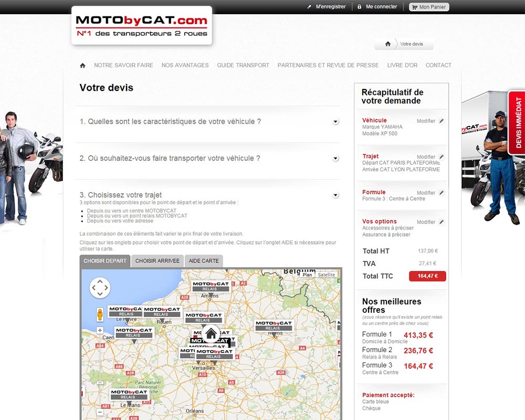Screen dimensions: 525x420
Task: Click Modifier link for Véhicule
Action: [x=426, y=121]
